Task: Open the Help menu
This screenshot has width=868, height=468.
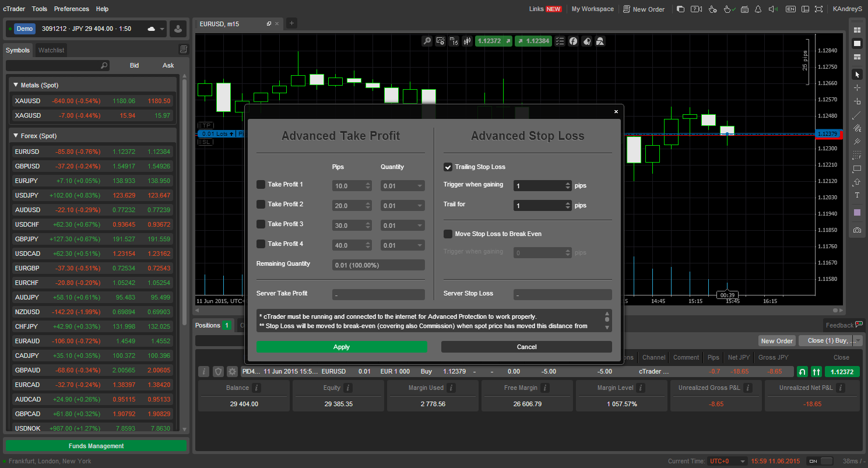Action: click(x=102, y=9)
